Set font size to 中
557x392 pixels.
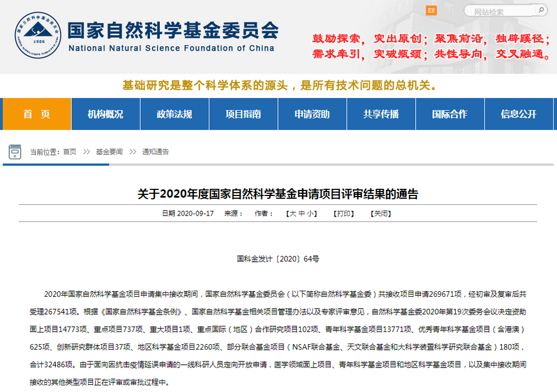[301, 213]
